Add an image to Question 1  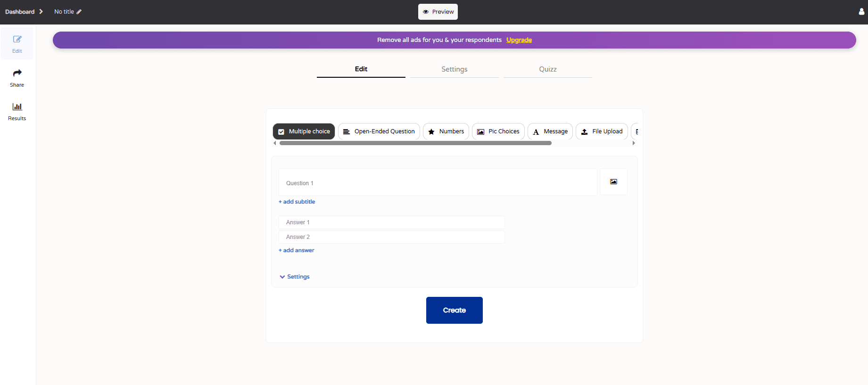coord(613,182)
